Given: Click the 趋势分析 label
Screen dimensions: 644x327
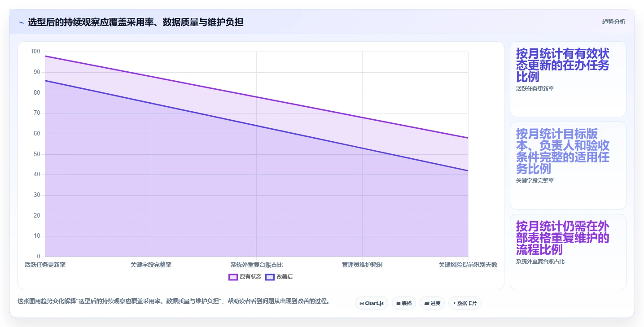Looking at the screenshot, I should (x=613, y=22).
